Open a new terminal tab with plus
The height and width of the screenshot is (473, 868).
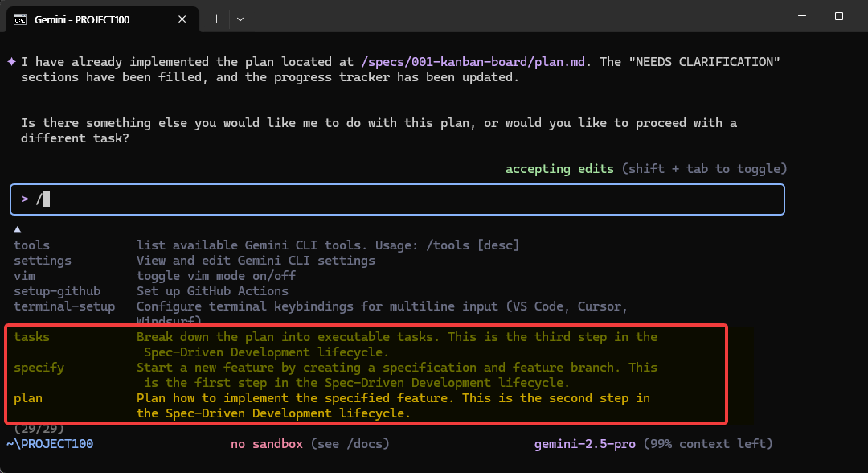(216, 19)
